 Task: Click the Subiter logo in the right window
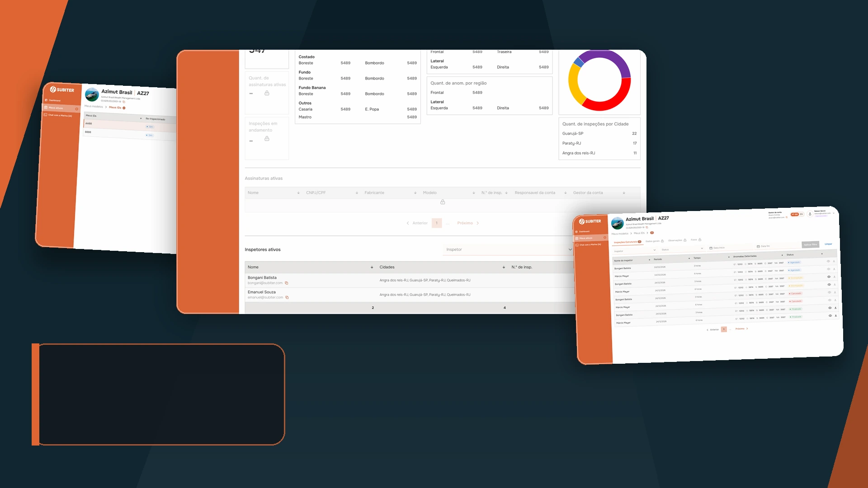coord(590,221)
